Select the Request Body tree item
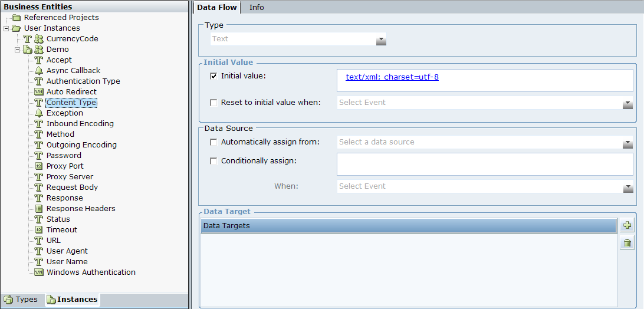Screen dimensions: 644x309 click(72, 188)
